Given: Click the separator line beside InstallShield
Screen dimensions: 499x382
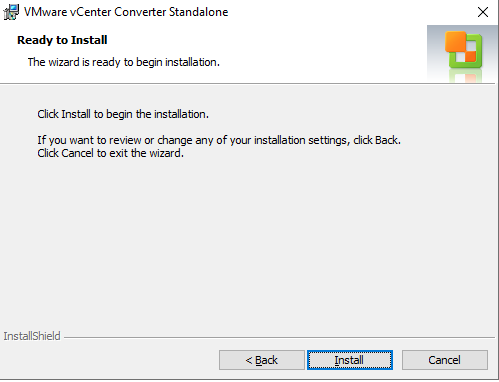Looking at the screenshot, I should [x=279, y=338].
